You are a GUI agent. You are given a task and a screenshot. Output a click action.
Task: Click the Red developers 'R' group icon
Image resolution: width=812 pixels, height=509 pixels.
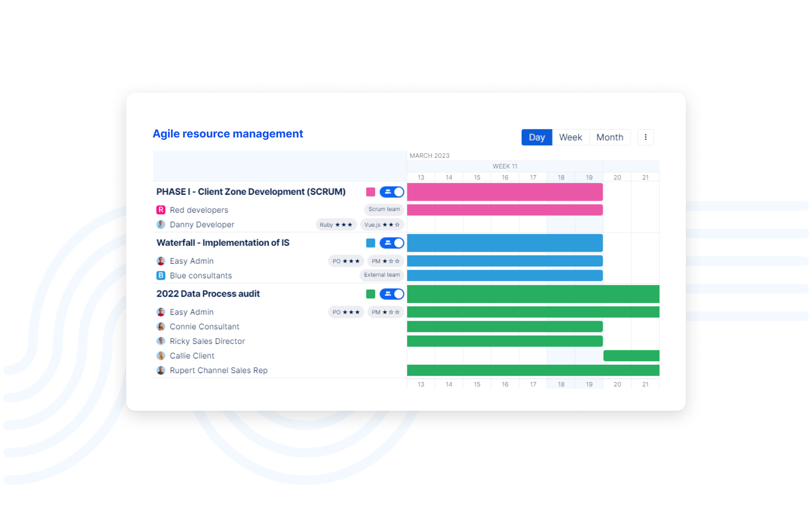pos(161,210)
